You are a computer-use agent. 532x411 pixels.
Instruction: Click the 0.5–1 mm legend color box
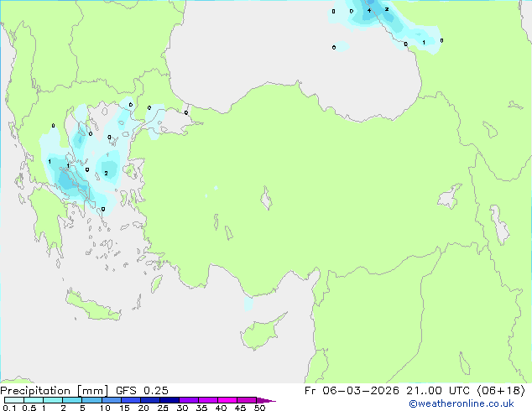tap(34, 400)
